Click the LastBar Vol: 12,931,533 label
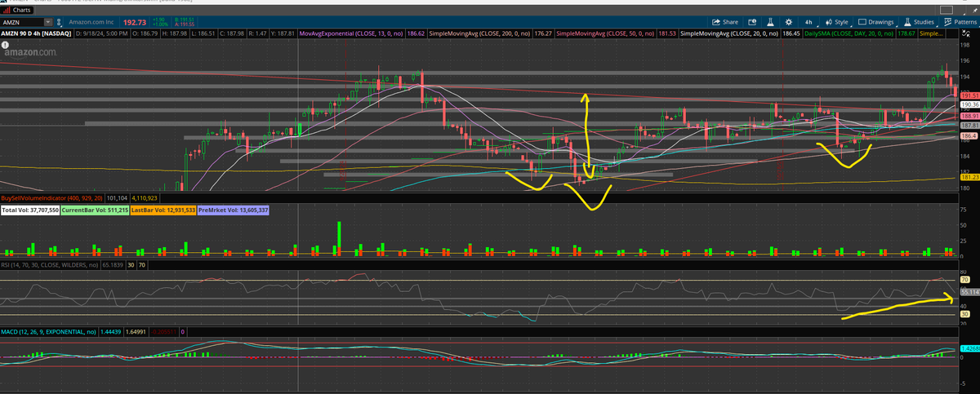The height and width of the screenshot is (394, 980). point(163,210)
